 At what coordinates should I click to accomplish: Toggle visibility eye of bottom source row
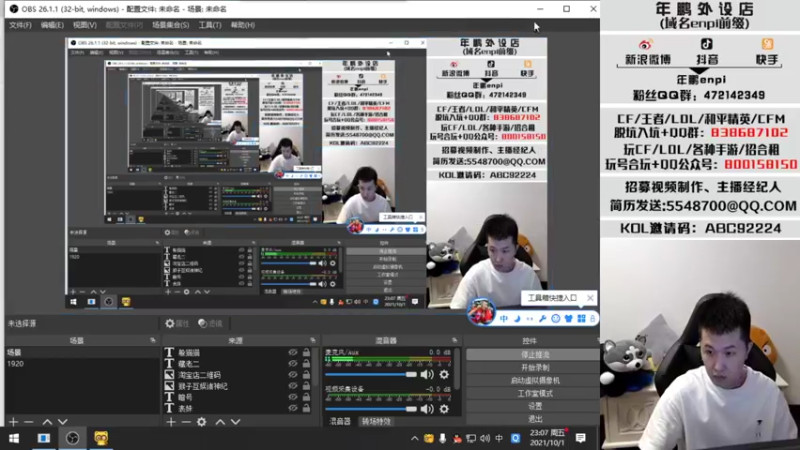click(x=293, y=408)
